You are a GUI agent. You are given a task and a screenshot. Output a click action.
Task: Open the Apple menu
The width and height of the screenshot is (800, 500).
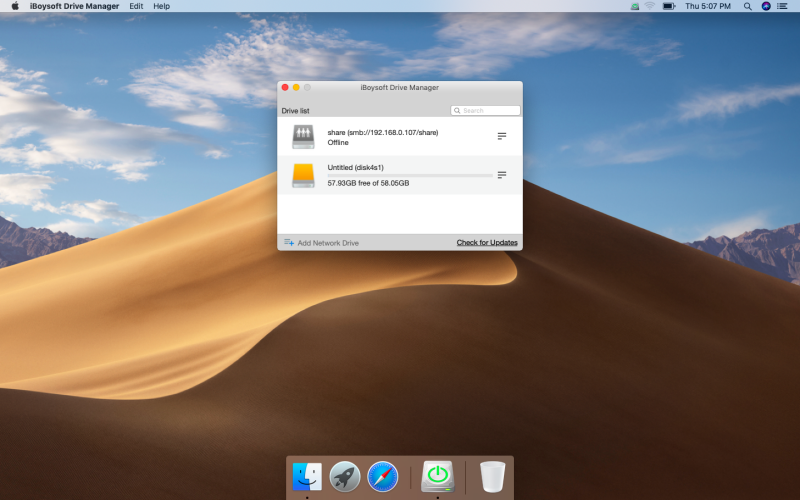coord(15,6)
